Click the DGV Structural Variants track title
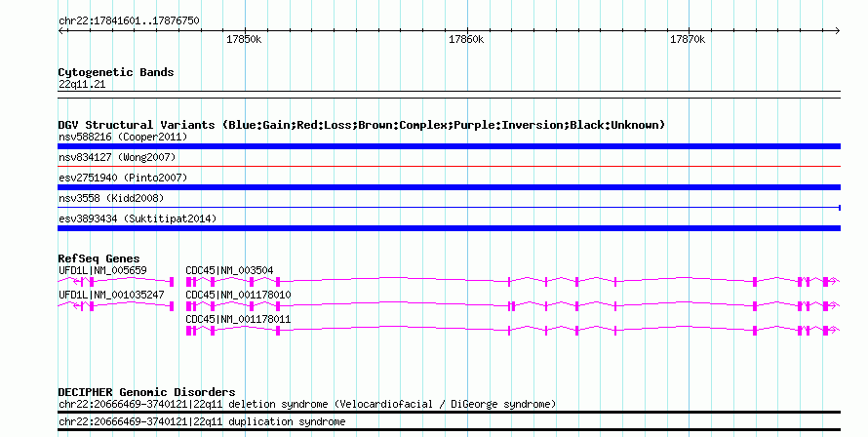Image resolution: width=868 pixels, height=437 pixels. (362, 125)
